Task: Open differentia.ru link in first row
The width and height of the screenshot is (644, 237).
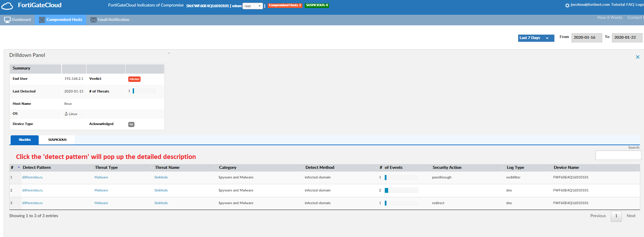Action: tap(32, 177)
